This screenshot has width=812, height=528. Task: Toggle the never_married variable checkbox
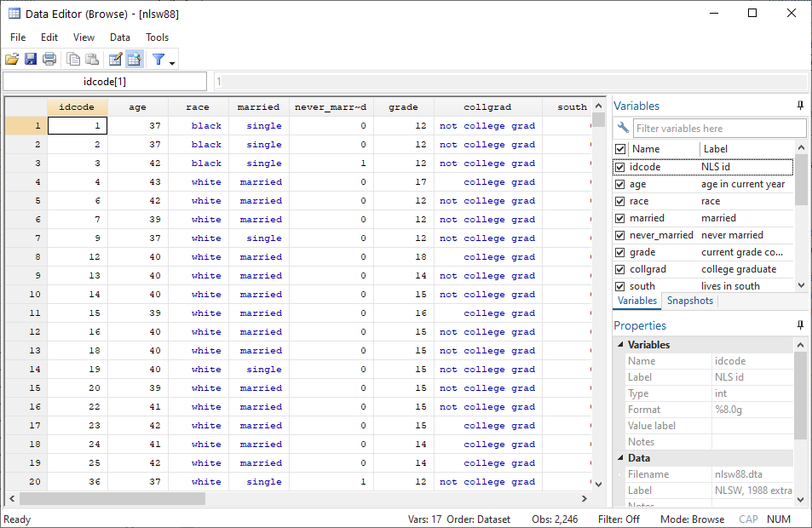619,235
